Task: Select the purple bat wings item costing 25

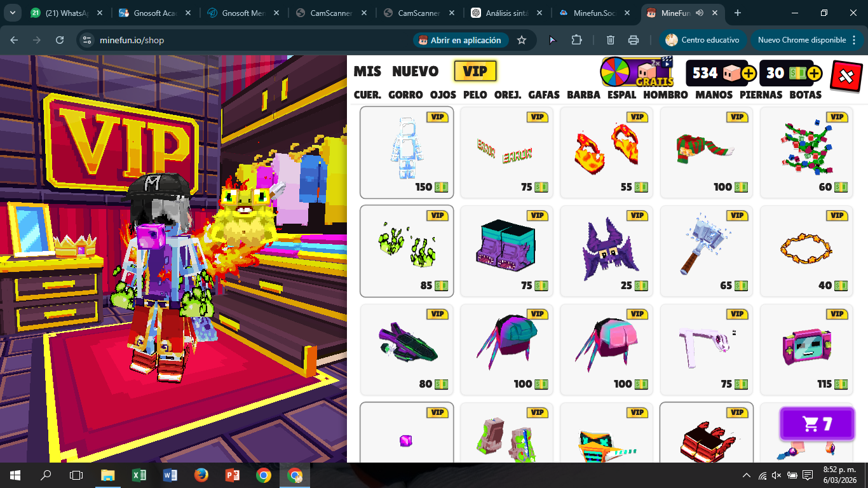Action: point(606,251)
